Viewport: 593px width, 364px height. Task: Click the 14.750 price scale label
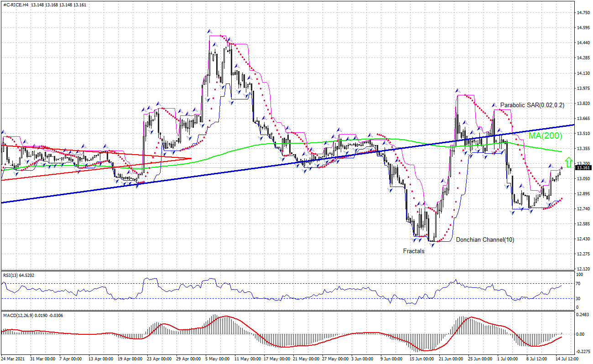click(x=583, y=13)
